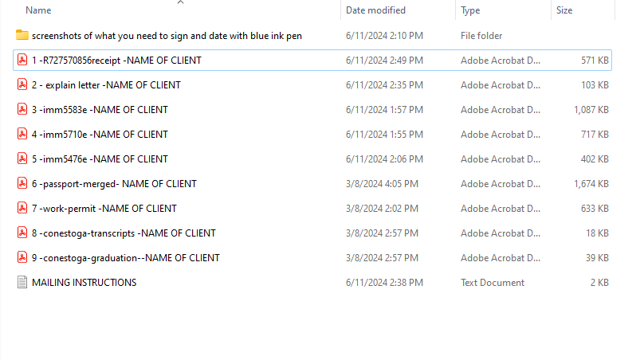This screenshot has height=360, width=644.
Task: Select screenshots of what you need to sign folder
Action: click(x=167, y=36)
